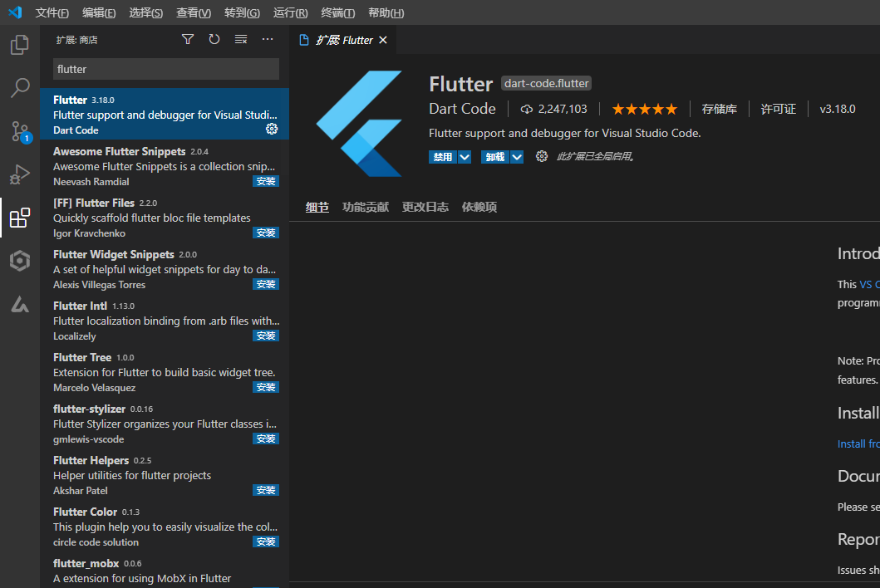This screenshot has height=588, width=880.
Task: Install [FF] Flutter Files extension
Action: click(266, 233)
